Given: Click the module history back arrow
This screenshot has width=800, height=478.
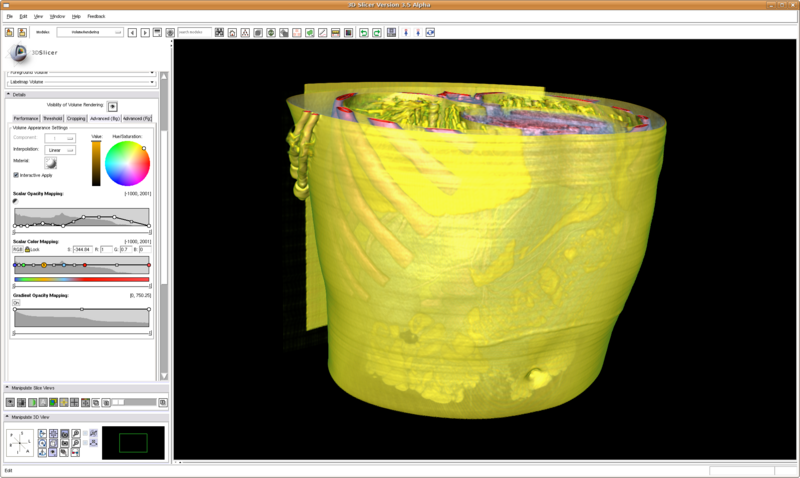Looking at the screenshot, I should pos(134,32).
